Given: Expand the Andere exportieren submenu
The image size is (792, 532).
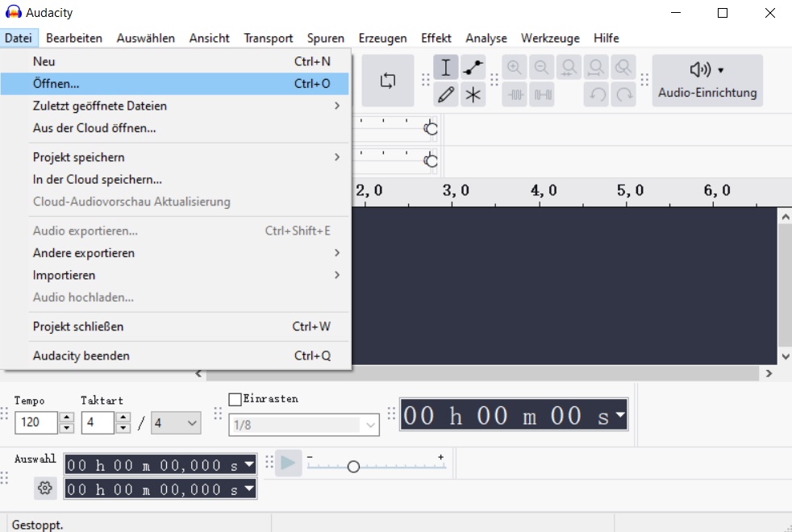Looking at the screenshot, I should (x=175, y=253).
